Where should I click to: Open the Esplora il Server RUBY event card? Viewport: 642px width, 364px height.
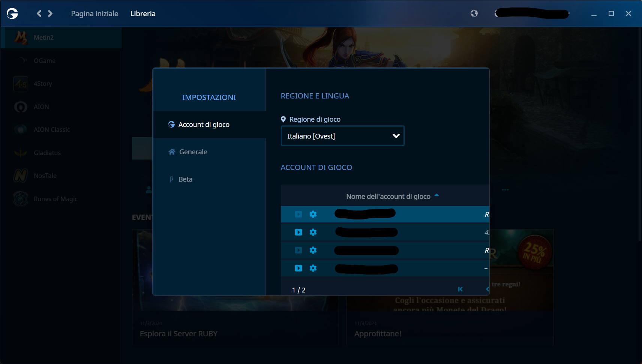coord(235,287)
